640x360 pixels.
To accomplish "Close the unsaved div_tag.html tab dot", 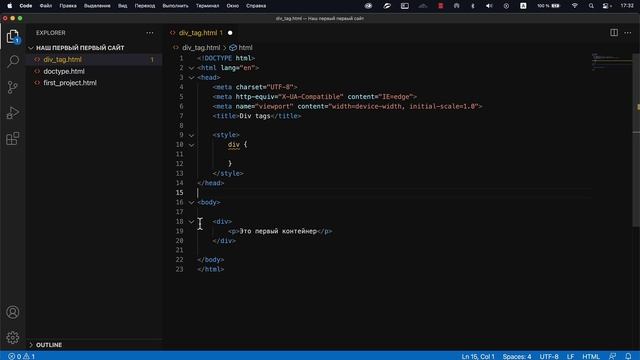I will click(x=230, y=33).
